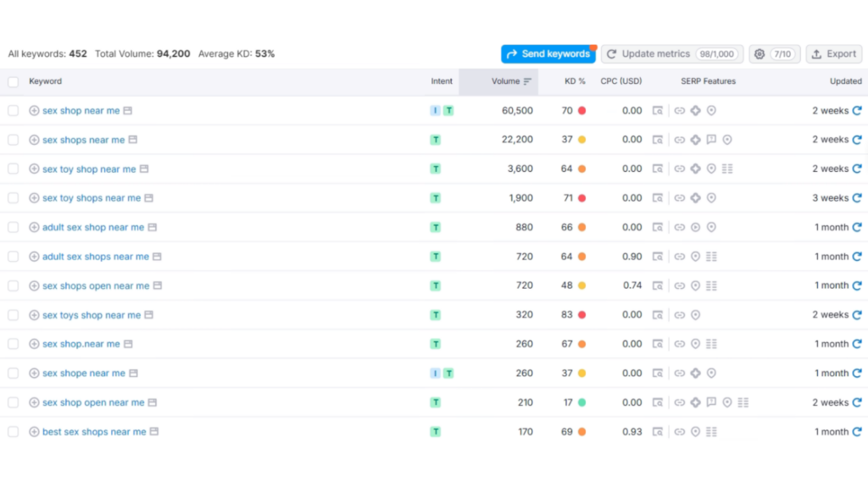Image resolution: width=868 pixels, height=488 pixels.
Task: Click Transactional intent badge for 'sex shope near me'
Action: [449, 374]
